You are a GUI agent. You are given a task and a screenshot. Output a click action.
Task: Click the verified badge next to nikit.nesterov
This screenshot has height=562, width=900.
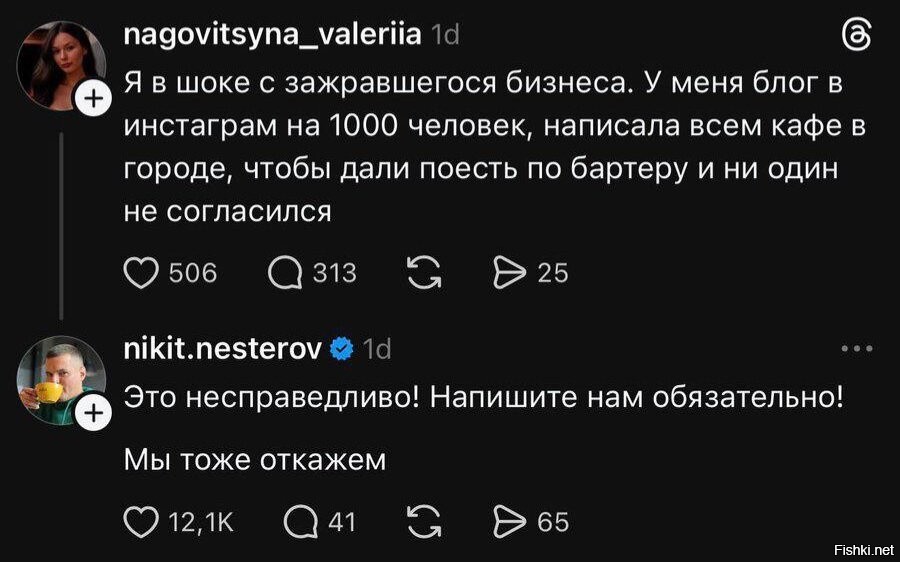[341, 348]
